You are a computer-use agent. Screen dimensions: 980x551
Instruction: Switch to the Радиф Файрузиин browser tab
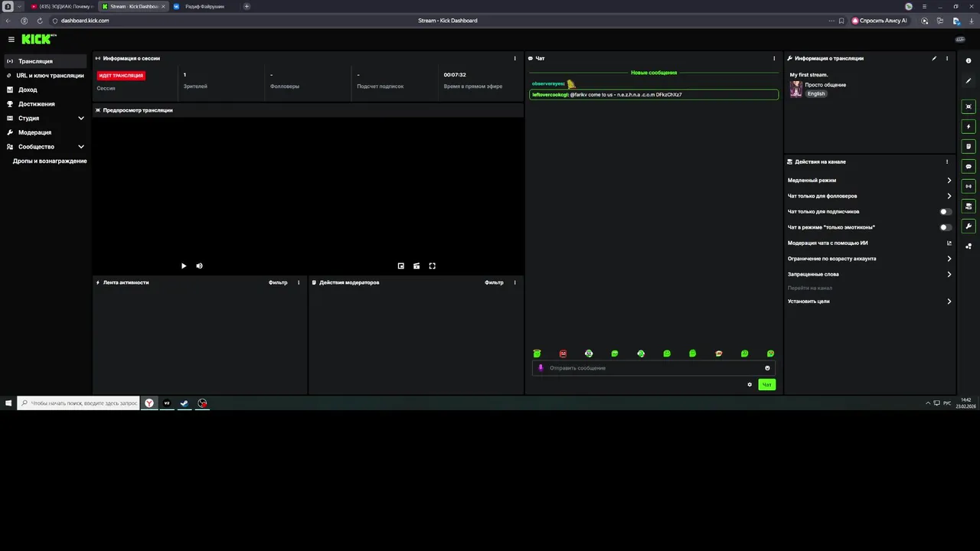click(204, 6)
